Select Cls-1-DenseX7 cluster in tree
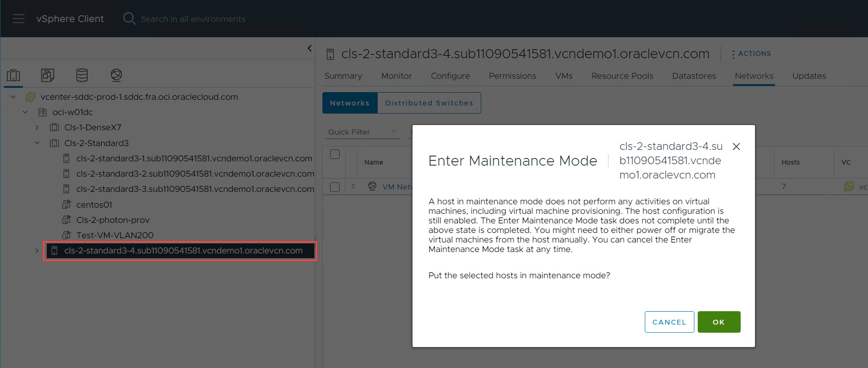868x368 pixels. [x=93, y=127]
